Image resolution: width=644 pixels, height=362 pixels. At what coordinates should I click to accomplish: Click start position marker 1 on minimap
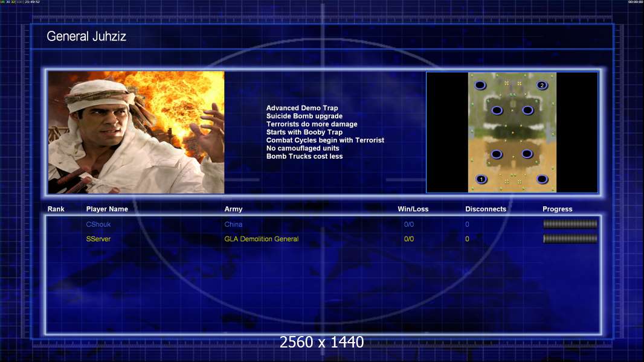tap(481, 179)
